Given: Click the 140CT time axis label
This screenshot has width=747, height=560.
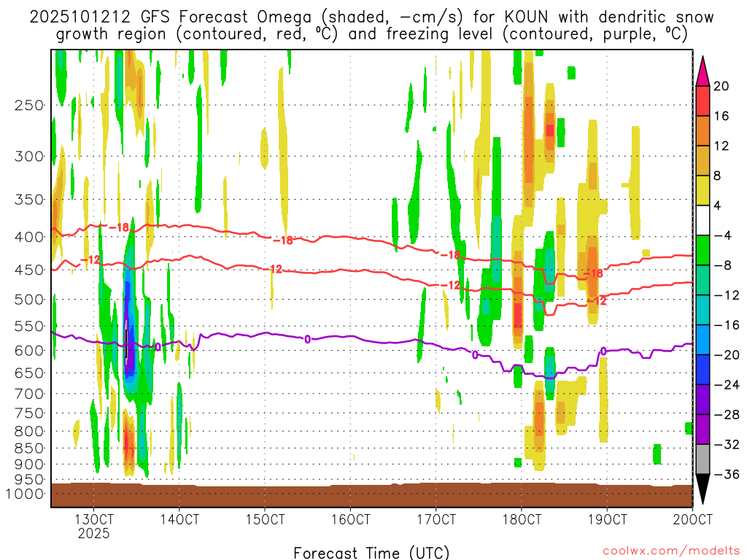Looking at the screenshot, I should 179,518.
